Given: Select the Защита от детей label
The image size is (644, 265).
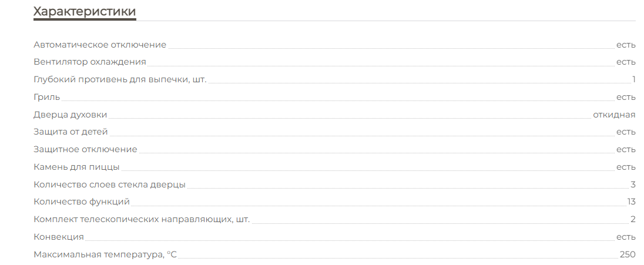Looking at the screenshot, I should click(x=71, y=132).
